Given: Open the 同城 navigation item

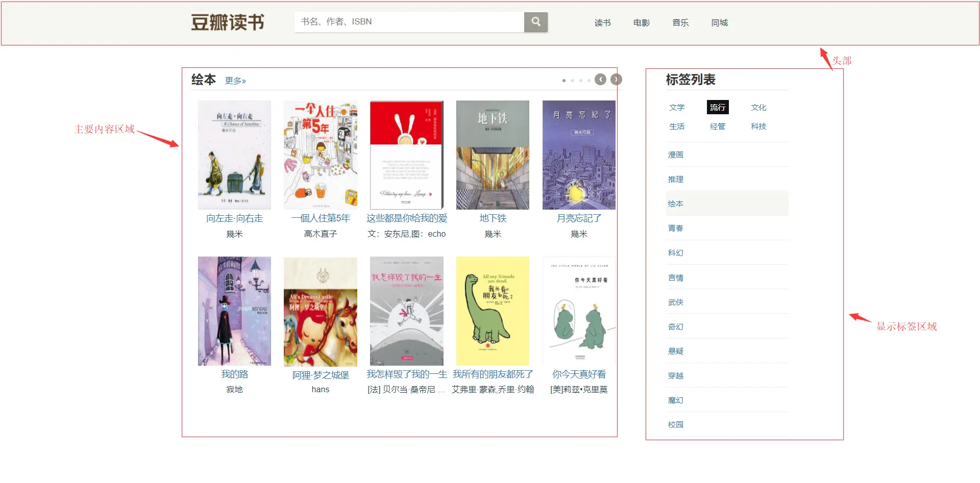Looking at the screenshot, I should (720, 22).
